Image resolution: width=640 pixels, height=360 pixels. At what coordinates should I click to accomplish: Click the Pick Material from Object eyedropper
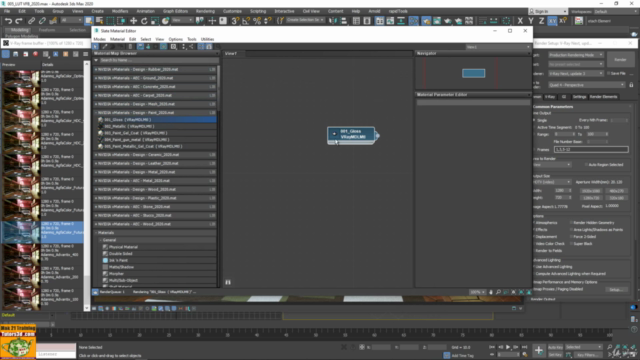click(x=105, y=47)
